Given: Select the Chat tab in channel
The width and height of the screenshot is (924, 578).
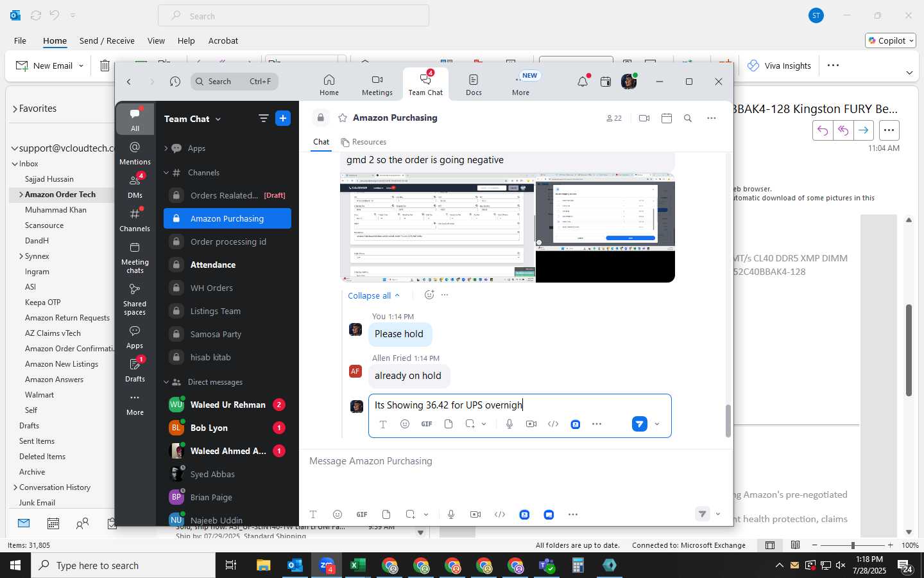Looking at the screenshot, I should (321, 142).
